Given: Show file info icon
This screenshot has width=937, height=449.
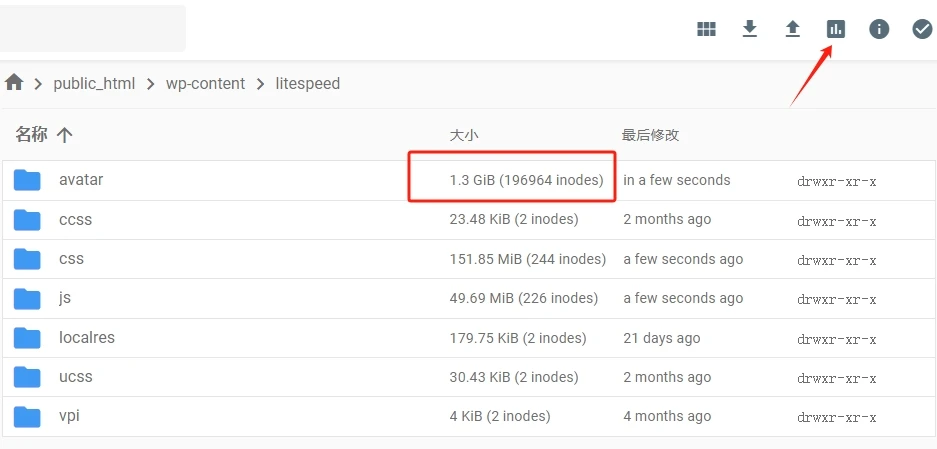Looking at the screenshot, I should coord(879,29).
